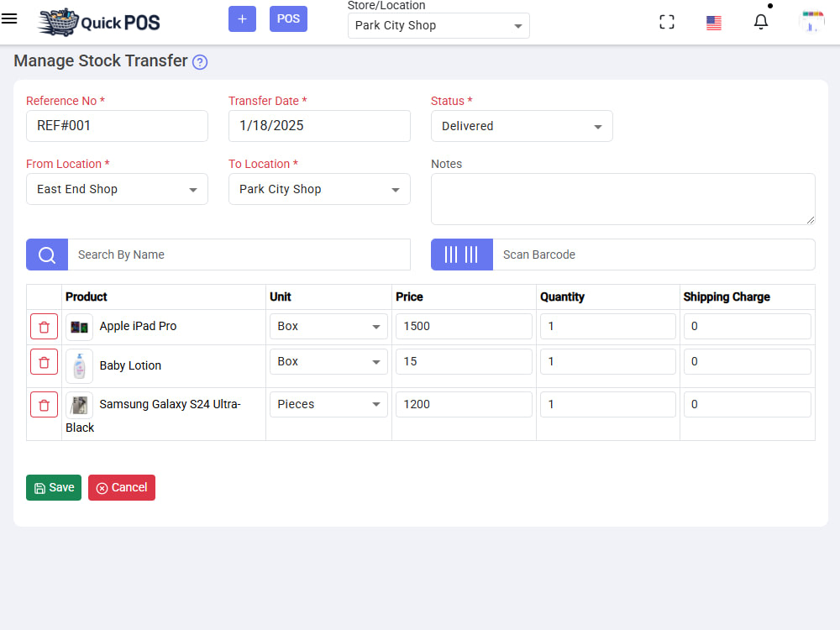Click the barcode scan icon
840x630 pixels.
pos(462,255)
